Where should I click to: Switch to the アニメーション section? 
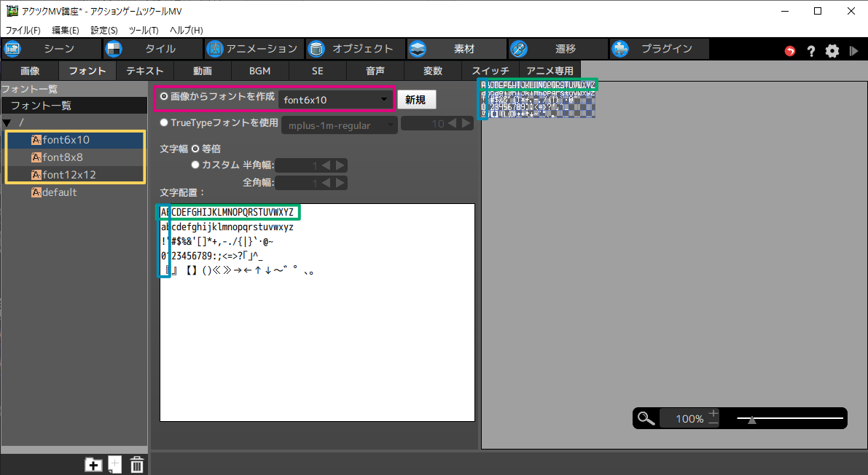252,50
